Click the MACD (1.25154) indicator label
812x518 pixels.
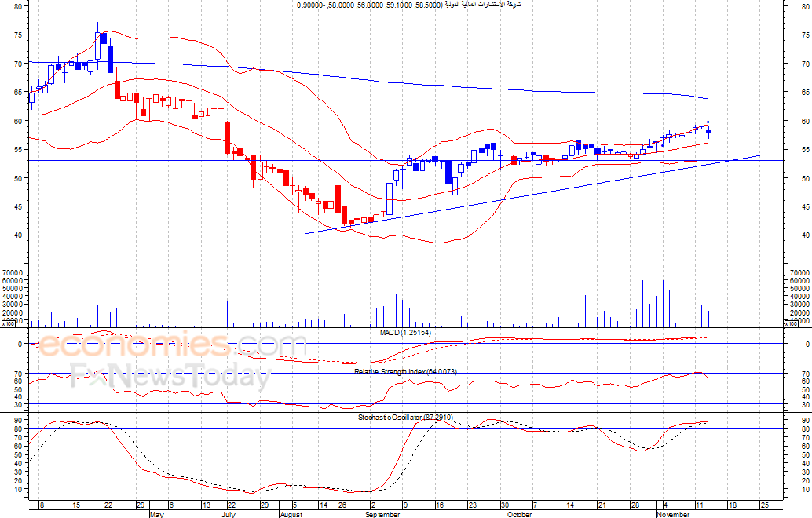[405, 332]
